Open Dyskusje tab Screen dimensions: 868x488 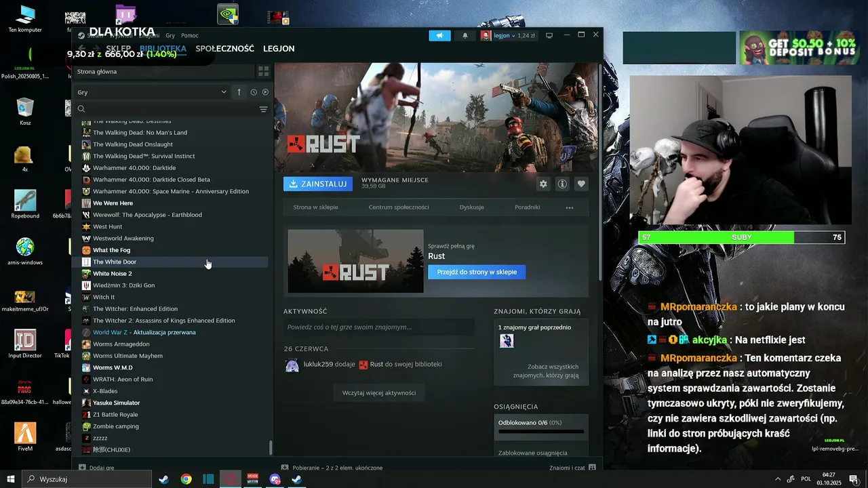[472, 207]
